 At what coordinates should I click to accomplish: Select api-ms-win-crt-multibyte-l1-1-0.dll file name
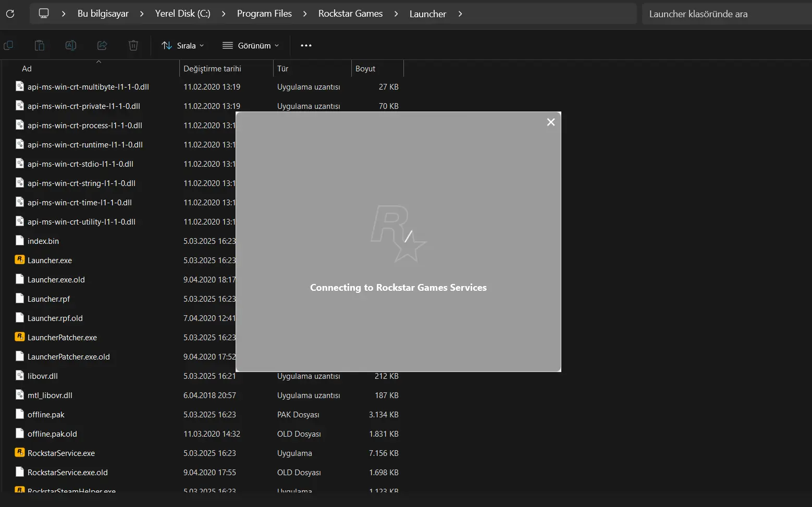[x=88, y=87]
